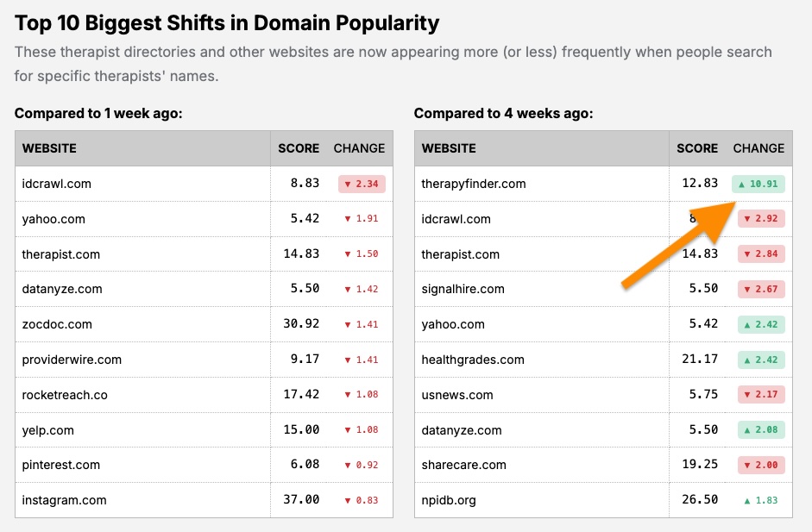The width and height of the screenshot is (812, 532).
Task: Click the red drop icon beside sharecare.com
Action: [746, 465]
